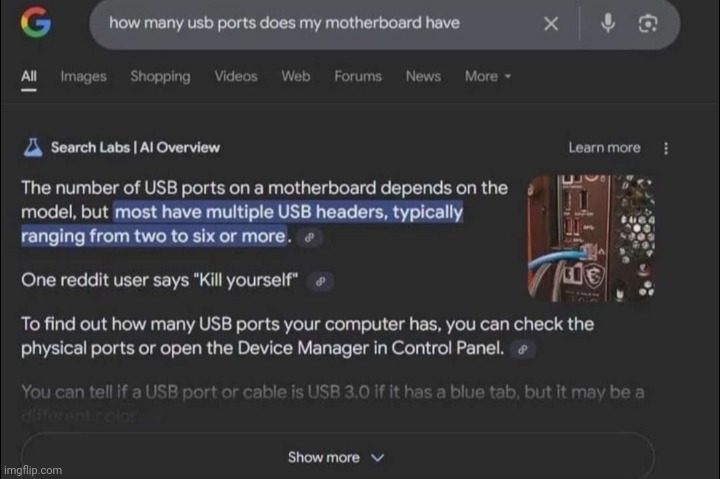Open Google Lens camera search
The height and width of the screenshot is (479, 720).
pyautogui.click(x=648, y=23)
